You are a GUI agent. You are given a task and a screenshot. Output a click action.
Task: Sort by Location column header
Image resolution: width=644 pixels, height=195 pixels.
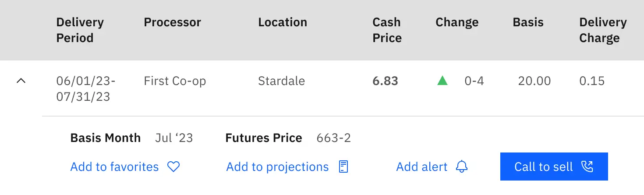283,22
